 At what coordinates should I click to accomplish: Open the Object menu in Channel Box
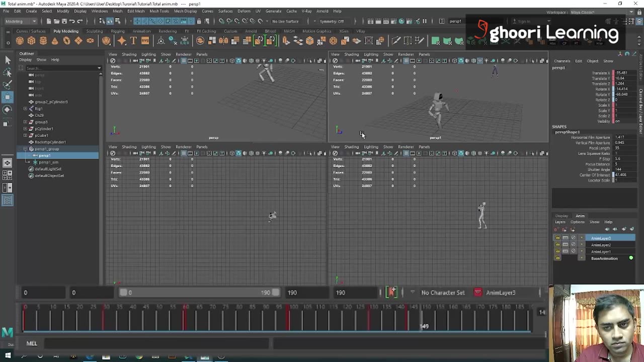[593, 61]
